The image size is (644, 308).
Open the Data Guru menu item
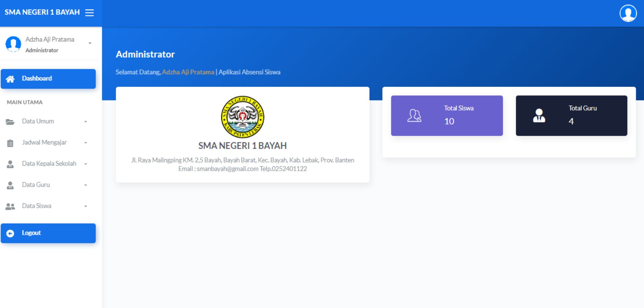[x=36, y=185]
